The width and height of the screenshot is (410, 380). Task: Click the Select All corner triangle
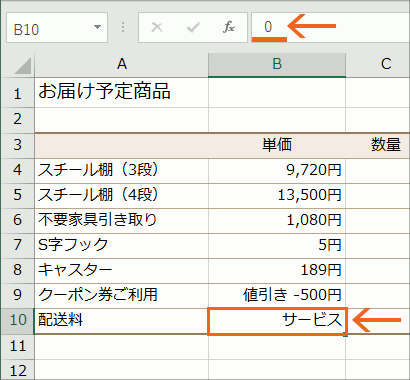[x=23, y=66]
